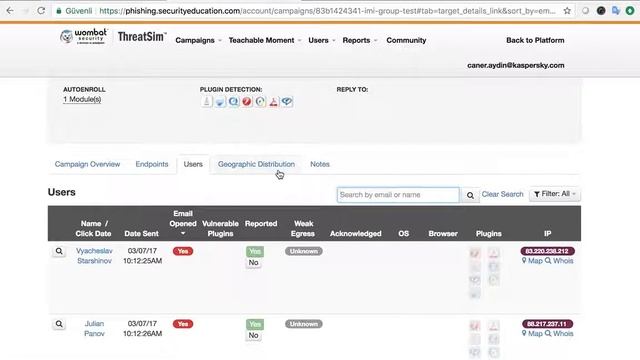640x360 pixels.
Task: Open the Community menu item
Action: click(x=406, y=40)
